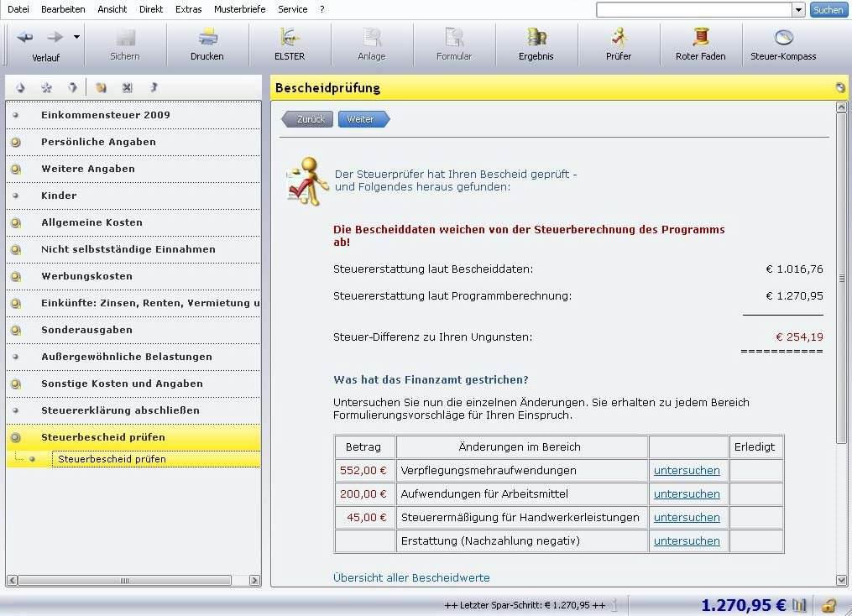
Task: Launch the Prüfer check icon
Action: pyautogui.click(x=619, y=38)
